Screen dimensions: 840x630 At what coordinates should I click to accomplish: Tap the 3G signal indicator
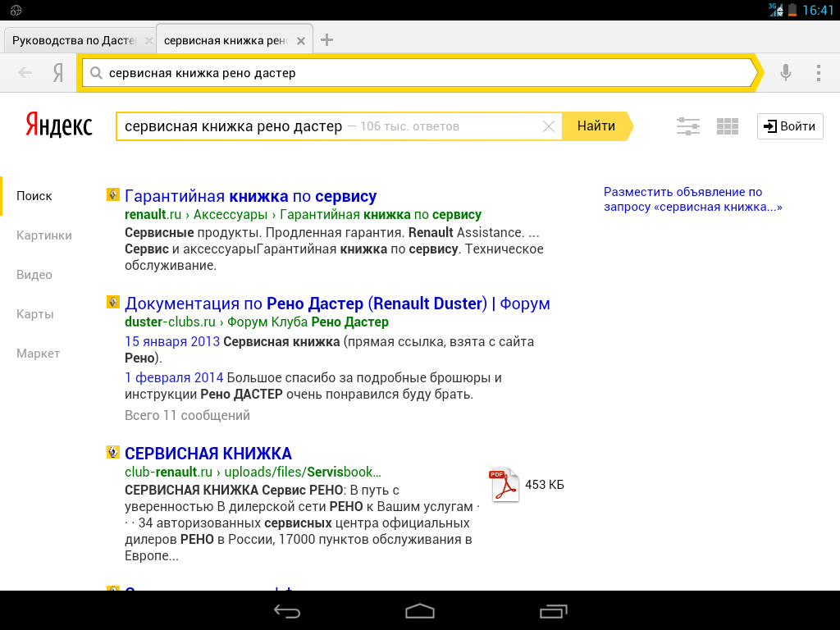tap(776, 10)
